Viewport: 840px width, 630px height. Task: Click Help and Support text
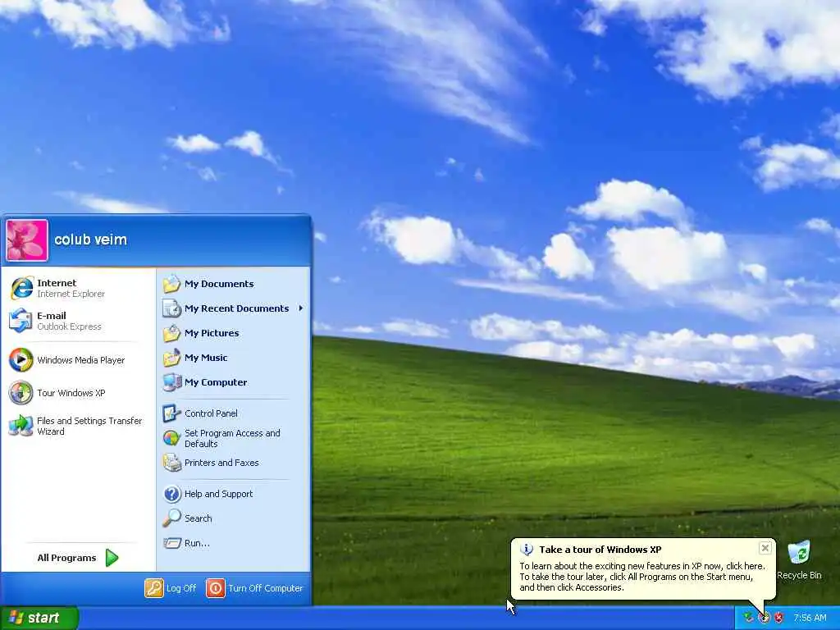(218, 494)
